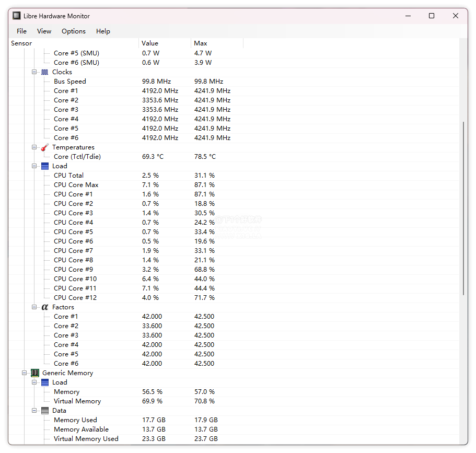This screenshot has height=453, width=476.
Task: Collapse the Data group
Action: click(34, 411)
